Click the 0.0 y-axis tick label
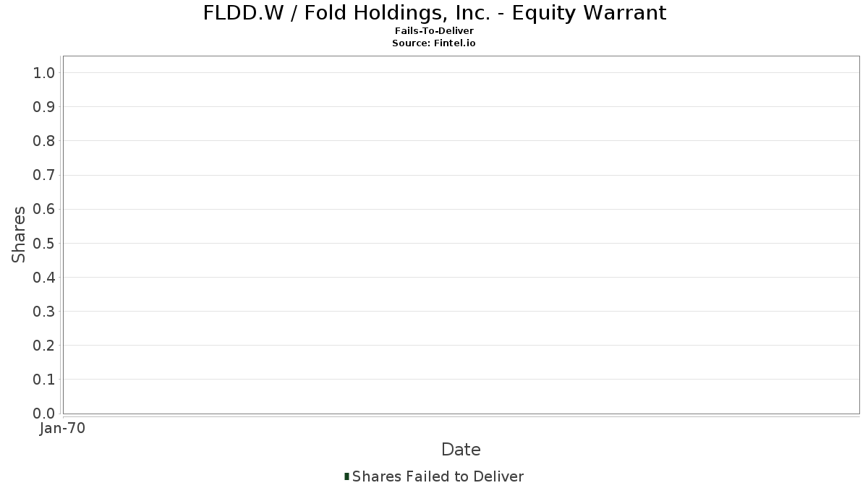This screenshot has width=868, height=488. click(x=44, y=414)
